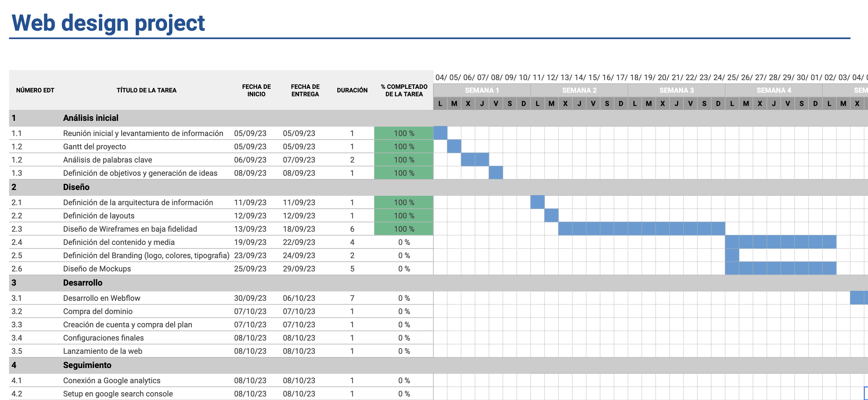
Task: Click the Gantt bar for Reunión inicial
Action: (440, 133)
